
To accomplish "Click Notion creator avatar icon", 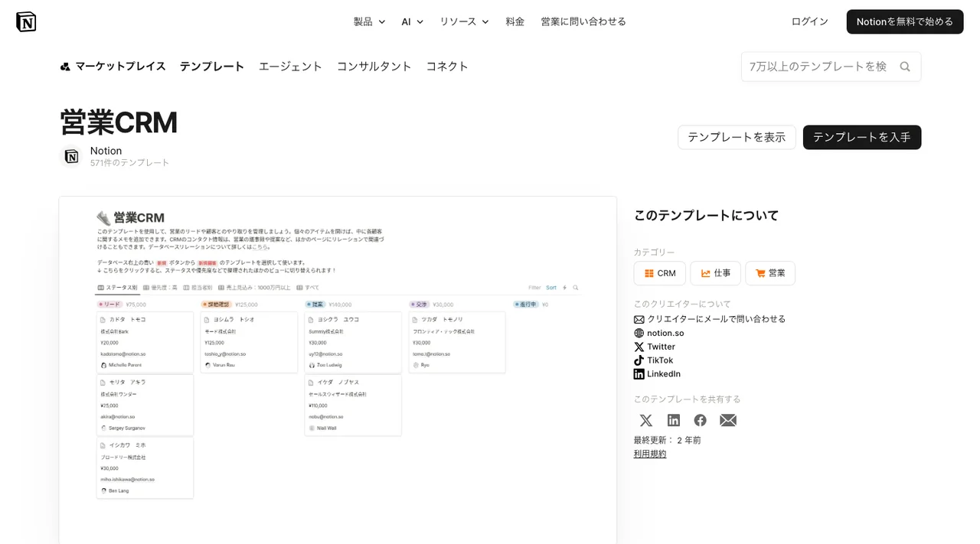I will click(71, 156).
